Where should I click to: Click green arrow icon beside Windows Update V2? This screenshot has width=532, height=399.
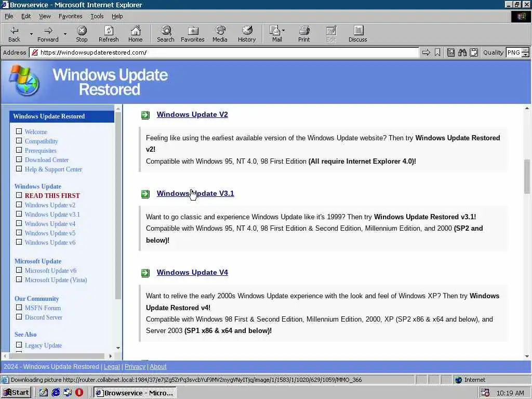coord(145,115)
